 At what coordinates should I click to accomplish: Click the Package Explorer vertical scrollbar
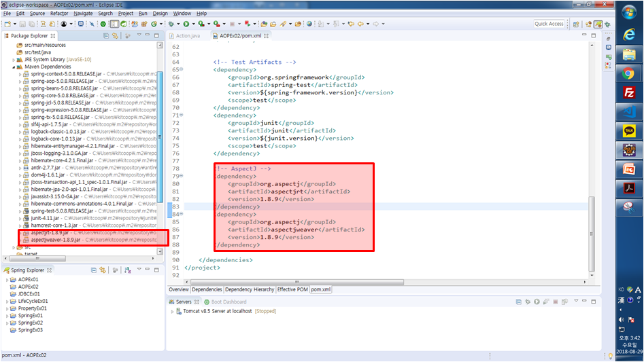coord(160,137)
